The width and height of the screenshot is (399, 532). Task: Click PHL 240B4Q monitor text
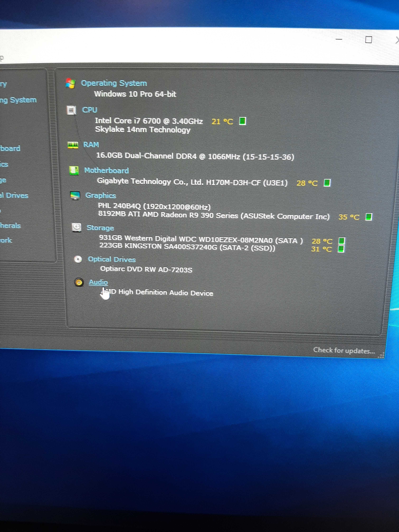(x=154, y=207)
